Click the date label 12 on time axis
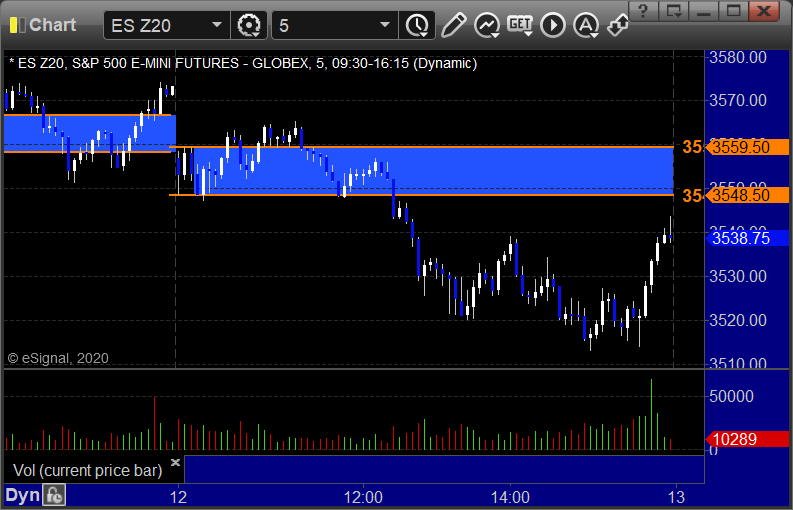The image size is (793, 510). click(x=178, y=497)
